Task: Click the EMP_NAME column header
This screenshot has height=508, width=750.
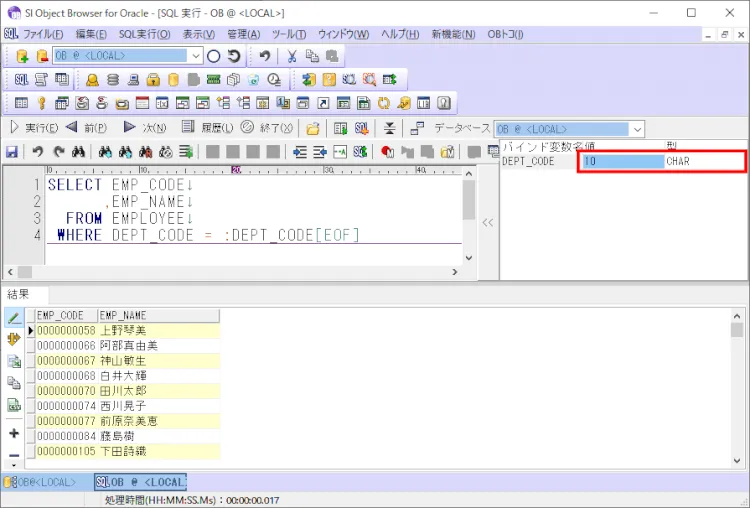Action: pos(159,316)
